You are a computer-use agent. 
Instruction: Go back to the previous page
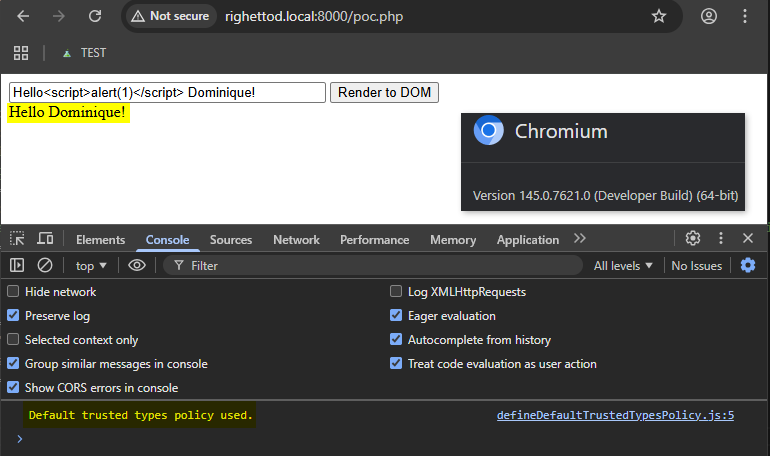[23, 16]
